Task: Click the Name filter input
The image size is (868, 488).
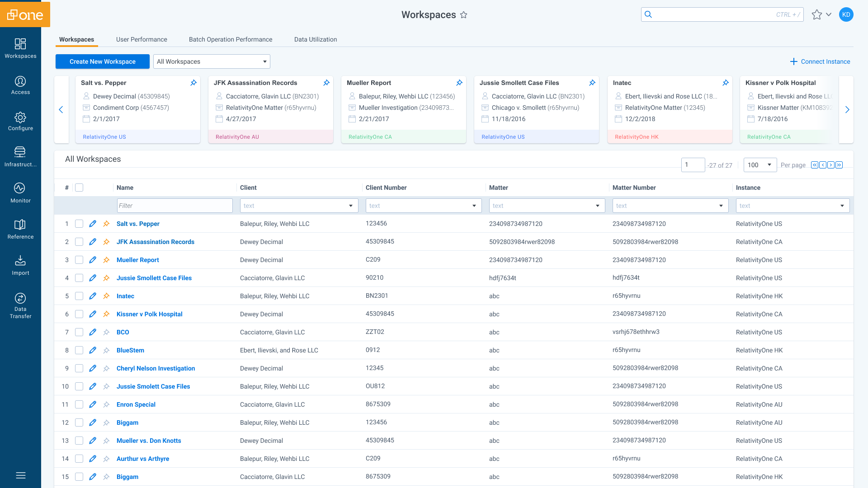Action: pyautogui.click(x=175, y=206)
